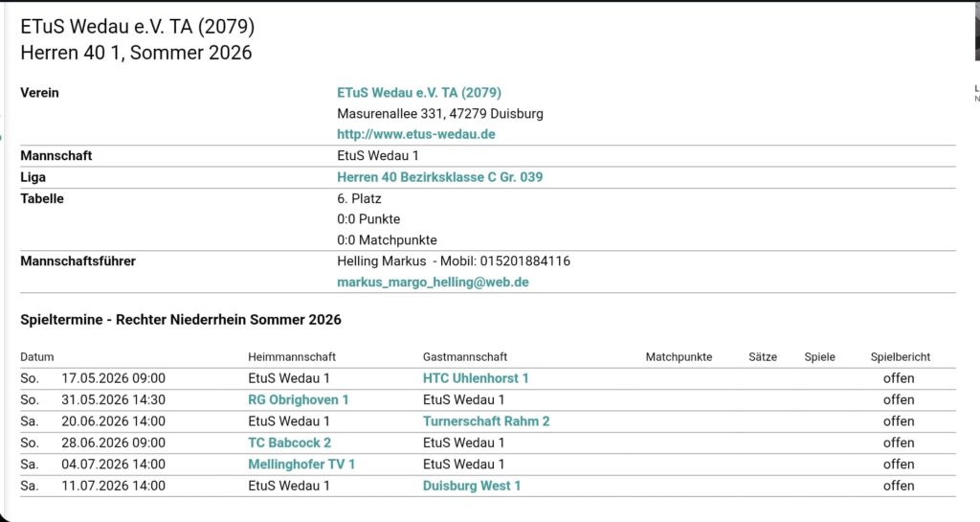Go to the Turnerschaft Rahm 2 team link
This screenshot has height=522, width=980.
tap(486, 421)
